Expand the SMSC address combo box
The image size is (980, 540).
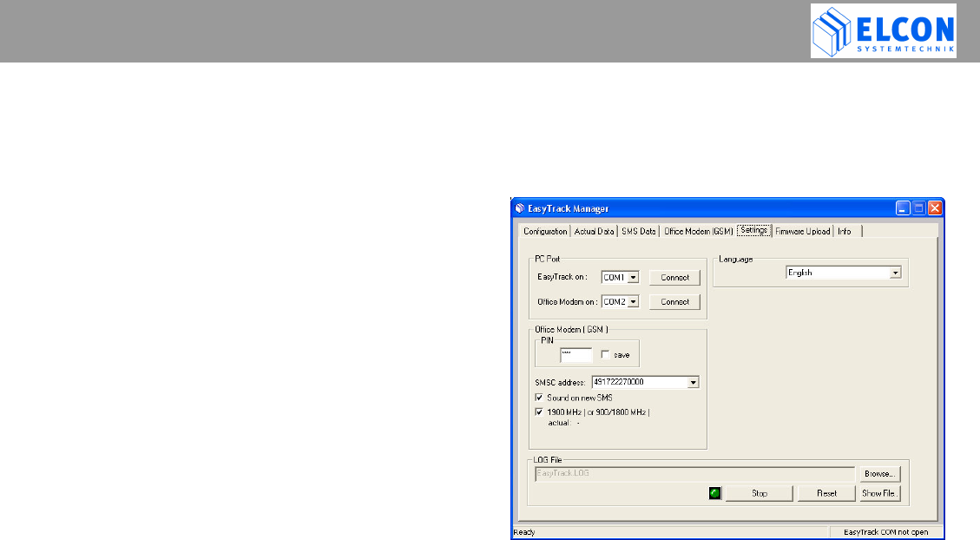click(x=693, y=383)
